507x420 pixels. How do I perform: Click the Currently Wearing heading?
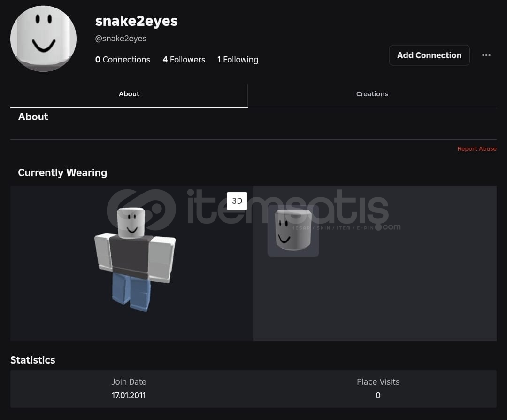coord(62,173)
